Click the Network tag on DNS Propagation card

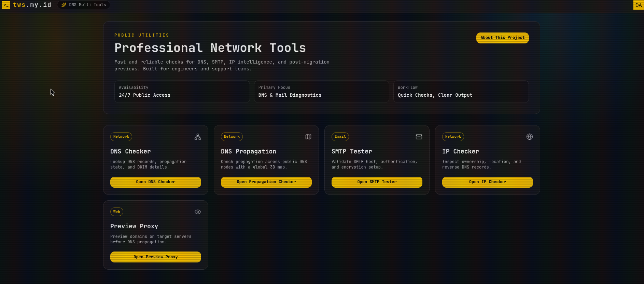point(232,137)
